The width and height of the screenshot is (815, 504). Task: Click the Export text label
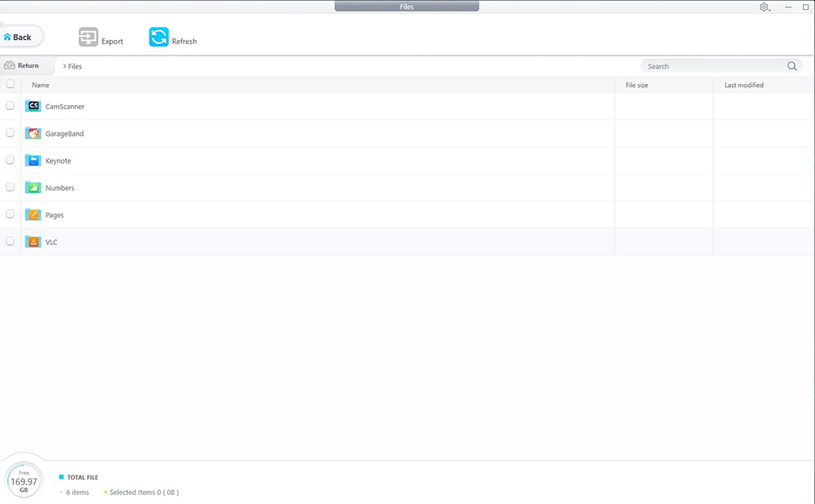[112, 42]
